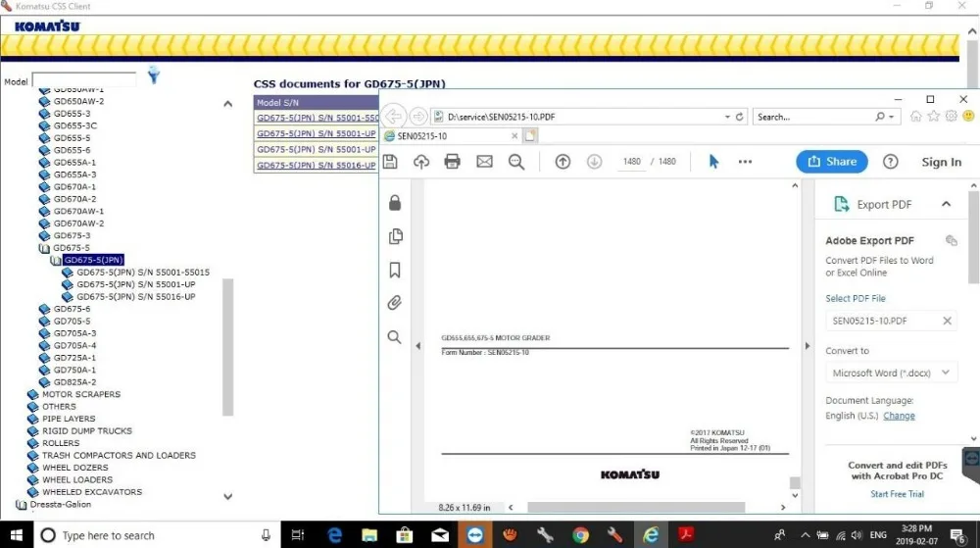Open the search provider dropdown arrow
Image resolution: width=980 pixels, height=548 pixels.
tap(891, 117)
